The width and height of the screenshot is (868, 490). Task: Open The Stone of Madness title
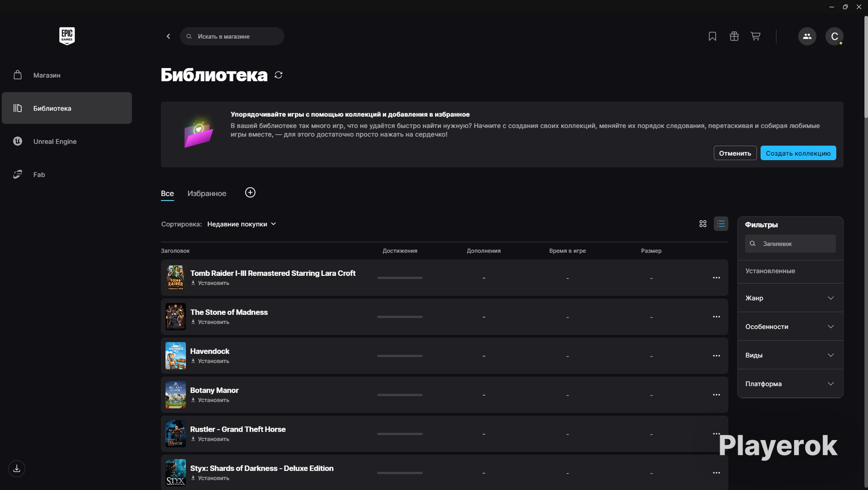click(229, 312)
